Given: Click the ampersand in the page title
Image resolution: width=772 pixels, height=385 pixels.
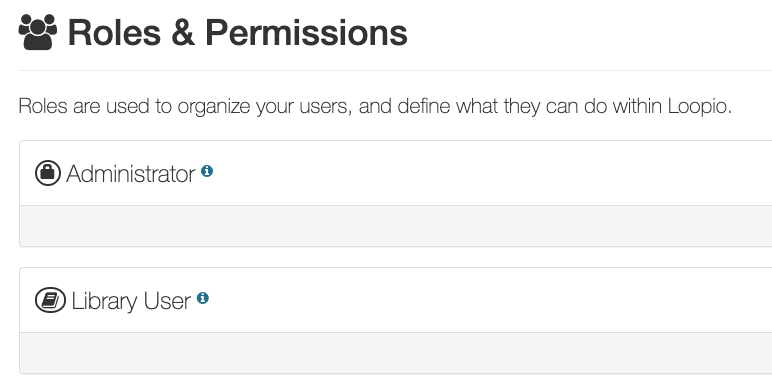Looking at the screenshot, I should tap(183, 32).
